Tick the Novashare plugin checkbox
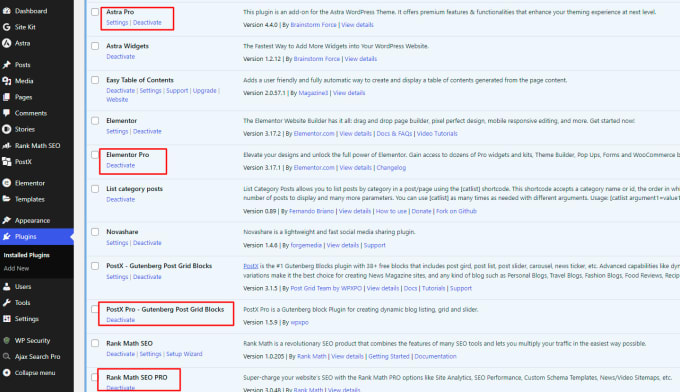This screenshot has height=392, width=680. coord(95,232)
